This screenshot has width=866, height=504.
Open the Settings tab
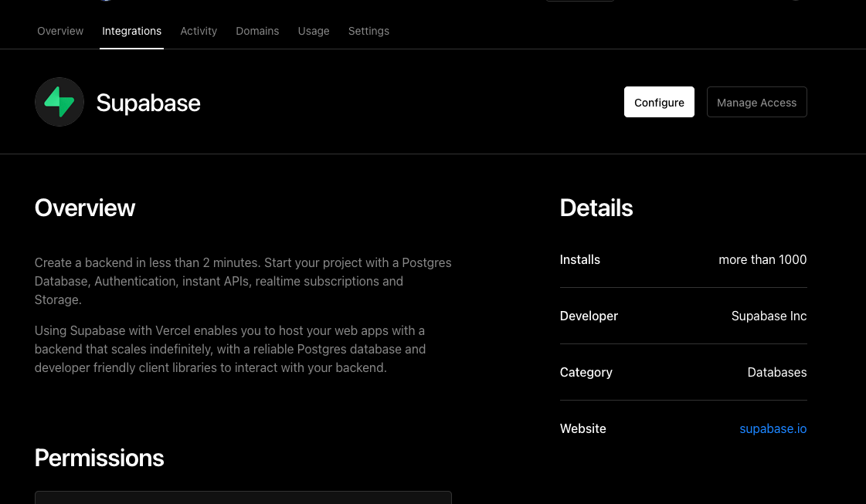click(x=368, y=31)
